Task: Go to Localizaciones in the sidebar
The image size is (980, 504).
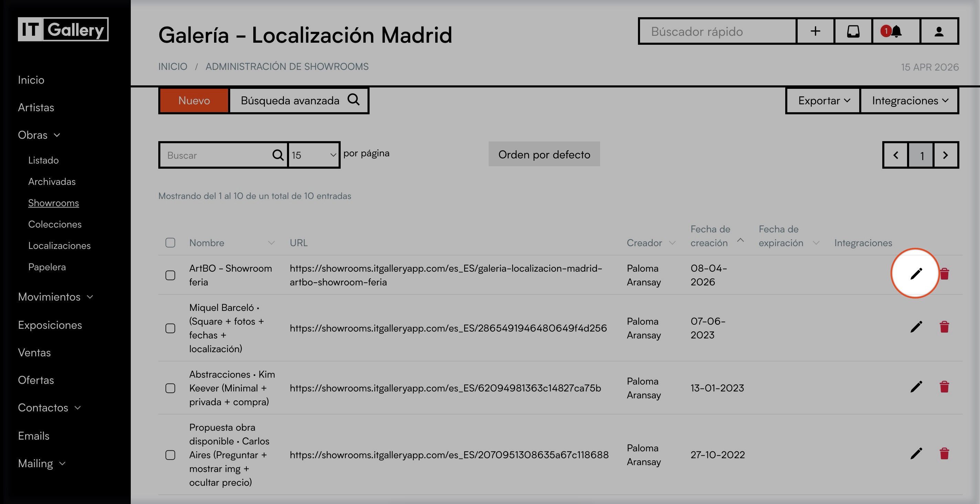Action: coord(59,245)
